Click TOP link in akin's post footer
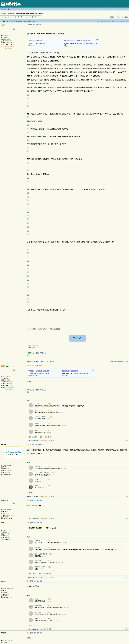The height and width of the screenshot is (644, 129). (x=127, y=577)
